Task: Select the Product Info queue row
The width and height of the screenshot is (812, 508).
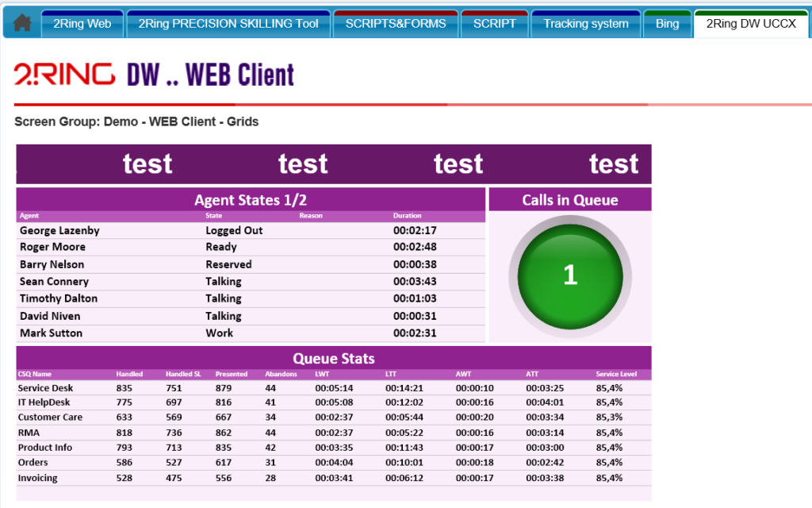Action: [334, 448]
